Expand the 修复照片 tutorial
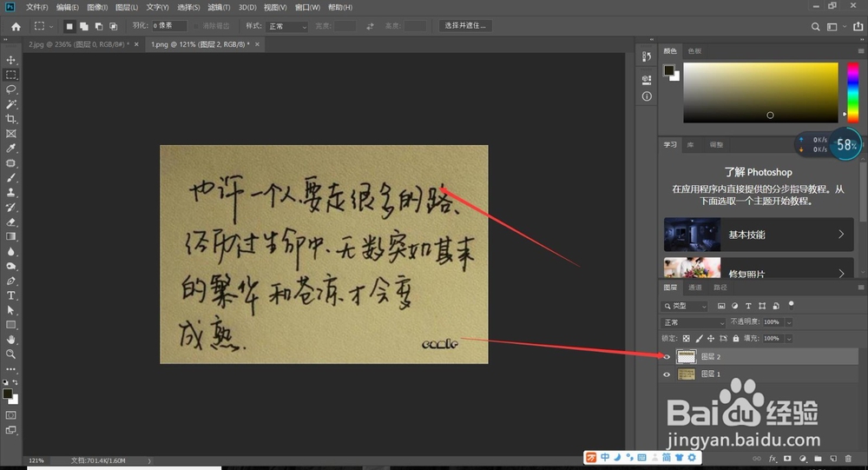Viewport: 868px width, 470px height. 759,268
